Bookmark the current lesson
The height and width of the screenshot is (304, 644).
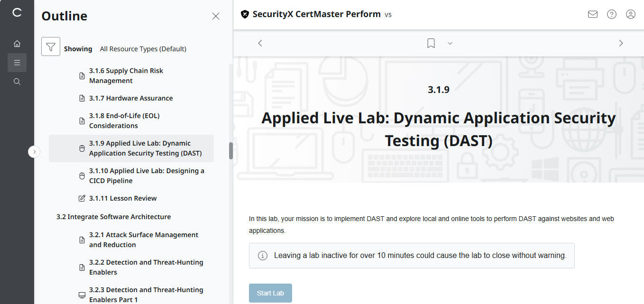431,43
